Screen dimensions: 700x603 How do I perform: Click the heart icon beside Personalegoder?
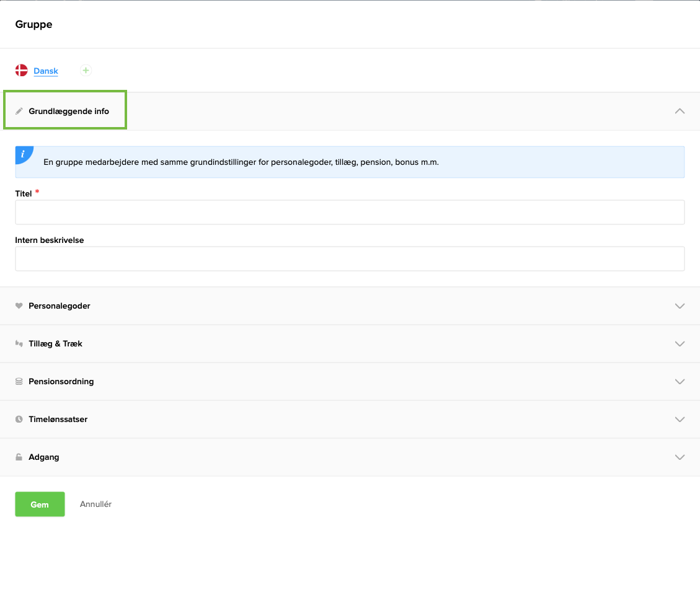(x=20, y=306)
